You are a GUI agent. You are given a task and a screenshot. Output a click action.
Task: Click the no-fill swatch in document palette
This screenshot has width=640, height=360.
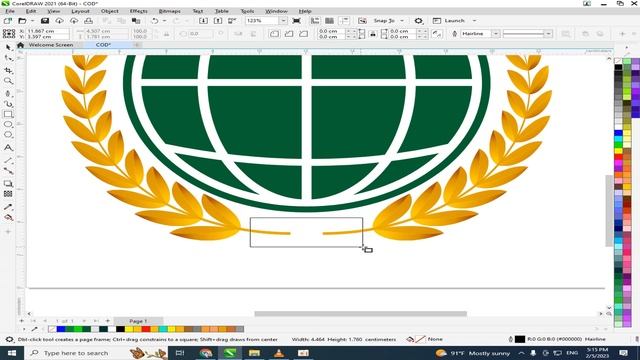point(52,329)
